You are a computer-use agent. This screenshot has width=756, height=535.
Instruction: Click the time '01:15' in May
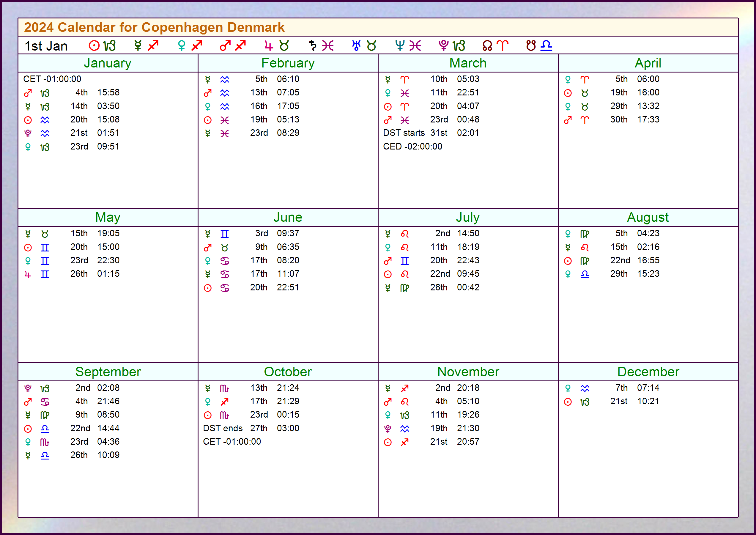tap(108, 274)
